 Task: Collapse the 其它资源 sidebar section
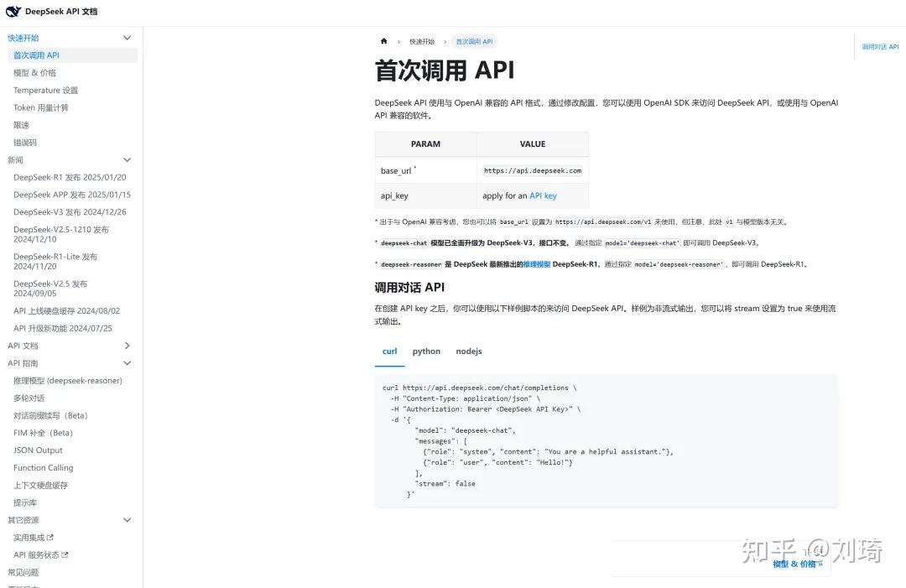(x=127, y=519)
